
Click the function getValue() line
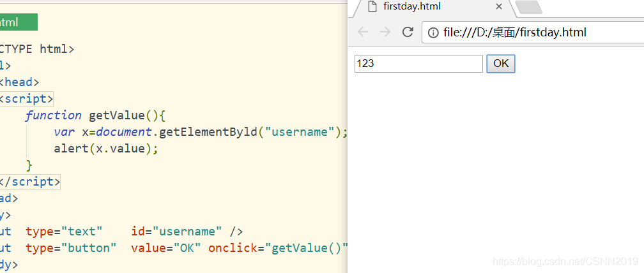pos(95,115)
